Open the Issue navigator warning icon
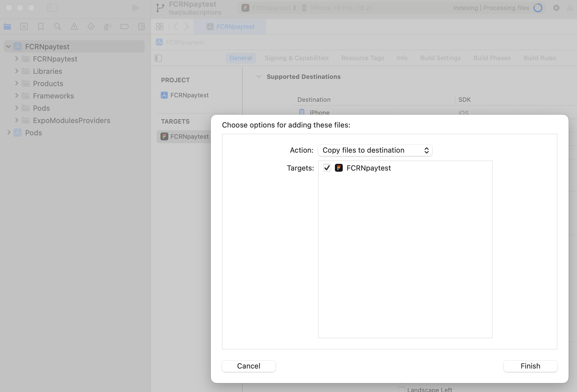This screenshot has height=392, width=577. (74, 27)
